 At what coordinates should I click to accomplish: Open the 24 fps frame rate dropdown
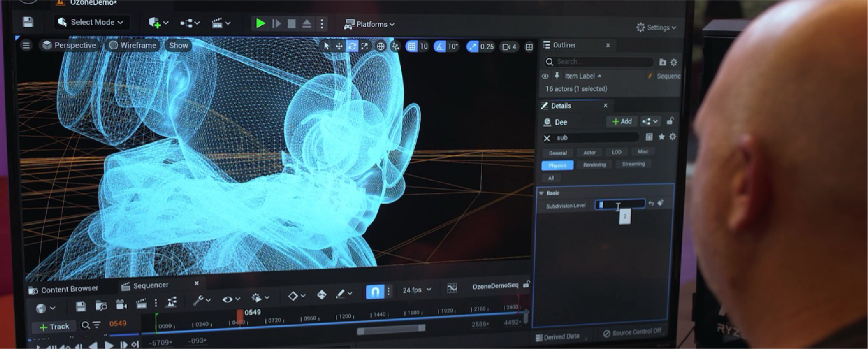pos(417,290)
